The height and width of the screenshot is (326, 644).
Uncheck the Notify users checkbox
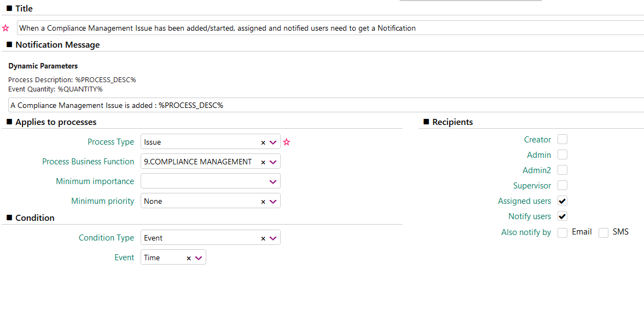click(x=562, y=216)
